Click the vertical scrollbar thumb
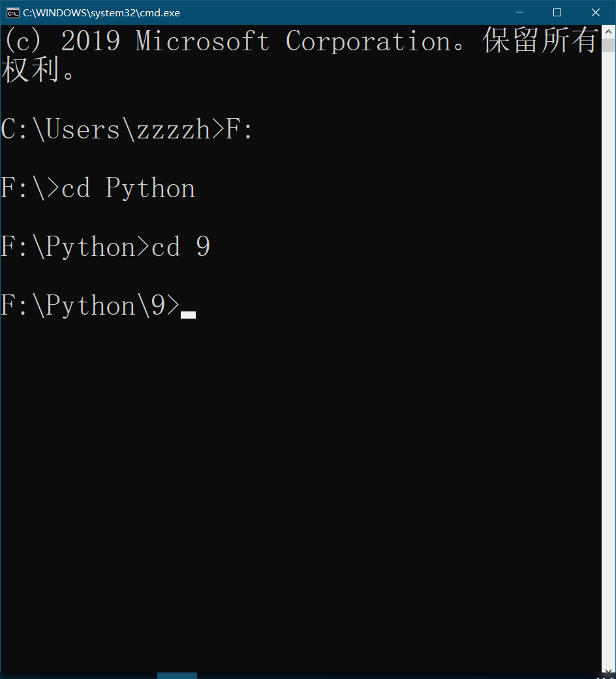This screenshot has width=616, height=679. (608, 46)
